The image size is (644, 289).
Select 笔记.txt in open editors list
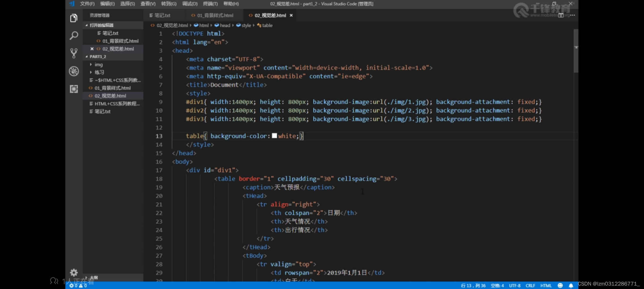click(x=113, y=33)
